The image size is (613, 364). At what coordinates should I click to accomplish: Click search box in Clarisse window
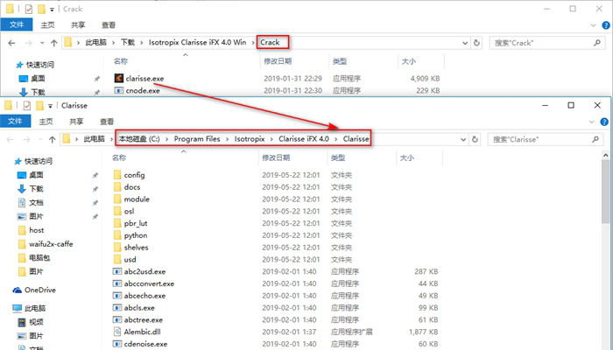[x=546, y=139]
